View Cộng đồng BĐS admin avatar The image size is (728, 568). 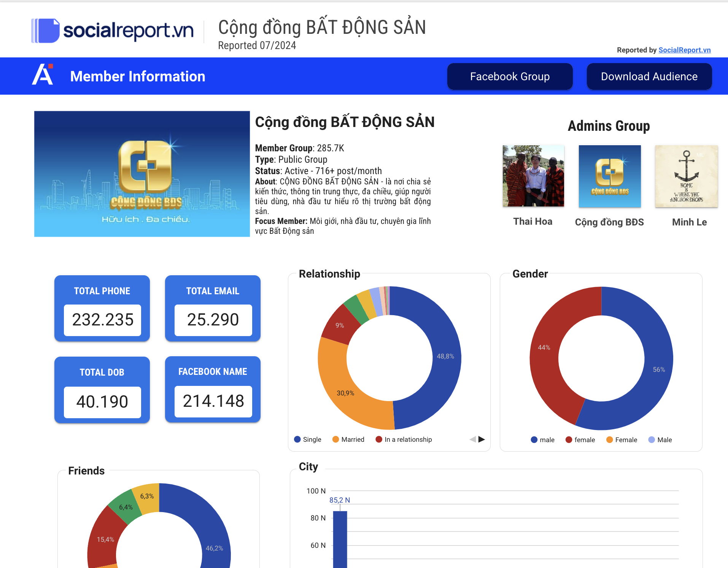[x=610, y=176]
